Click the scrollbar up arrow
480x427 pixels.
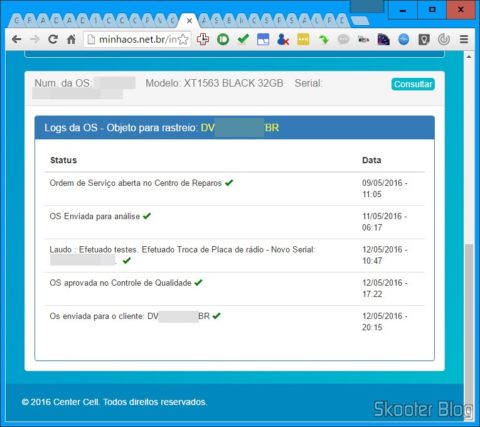(x=469, y=57)
